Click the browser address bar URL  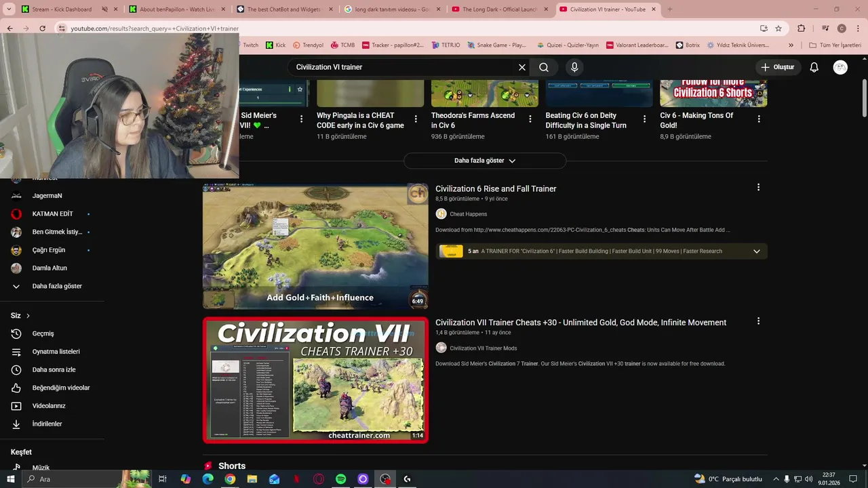coord(155,28)
